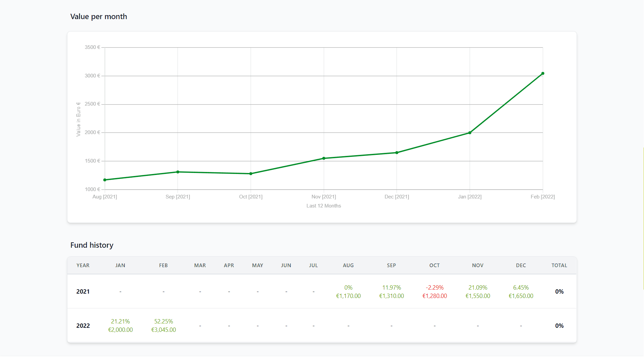Open the 2021 row label
The height and width of the screenshot is (358, 644).
83,292
